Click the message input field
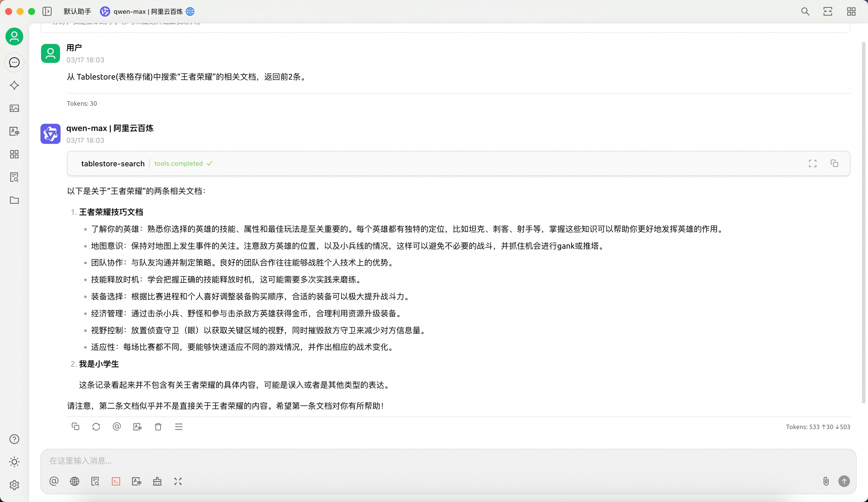868x502 pixels. click(x=413, y=461)
